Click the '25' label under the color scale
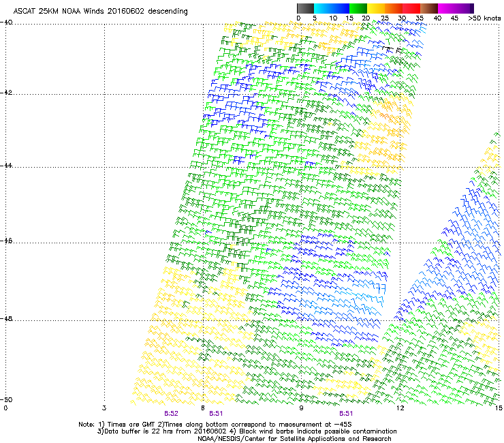The height and width of the screenshot is (443, 504). 385,18
